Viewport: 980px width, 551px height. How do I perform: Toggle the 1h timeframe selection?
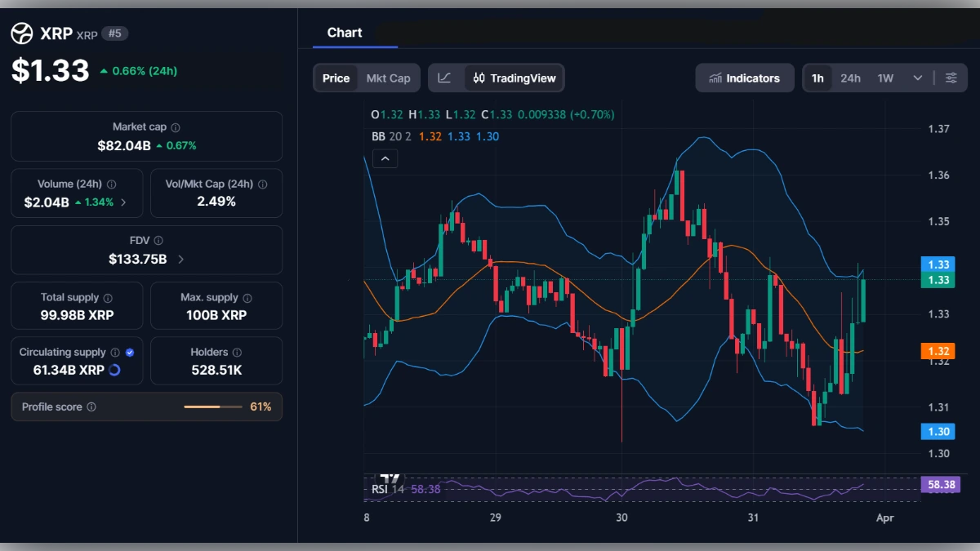[x=817, y=78]
